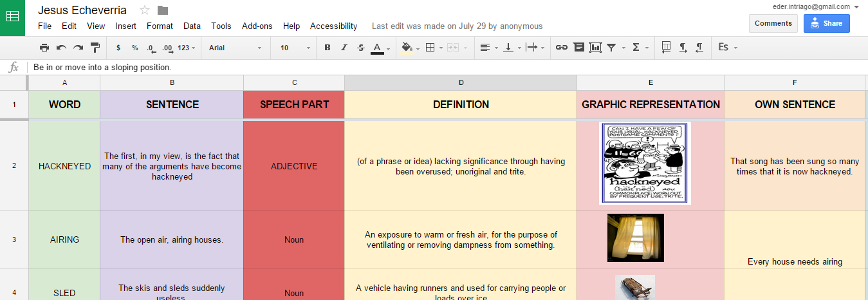
Task: Click the insert chart icon
Action: [x=595, y=48]
